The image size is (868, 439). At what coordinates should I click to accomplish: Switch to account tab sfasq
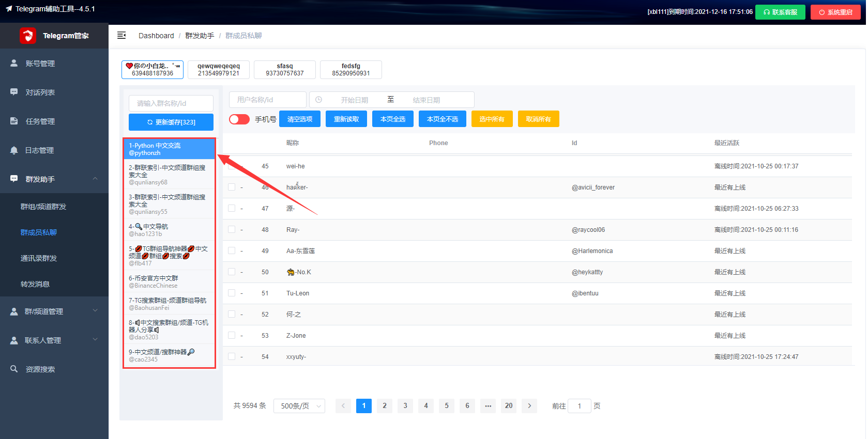coord(285,70)
